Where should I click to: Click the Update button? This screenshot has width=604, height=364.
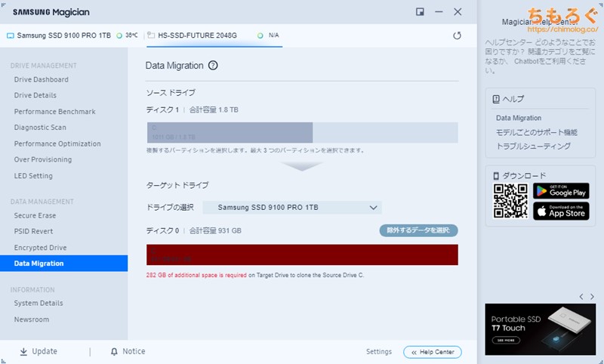(x=39, y=351)
